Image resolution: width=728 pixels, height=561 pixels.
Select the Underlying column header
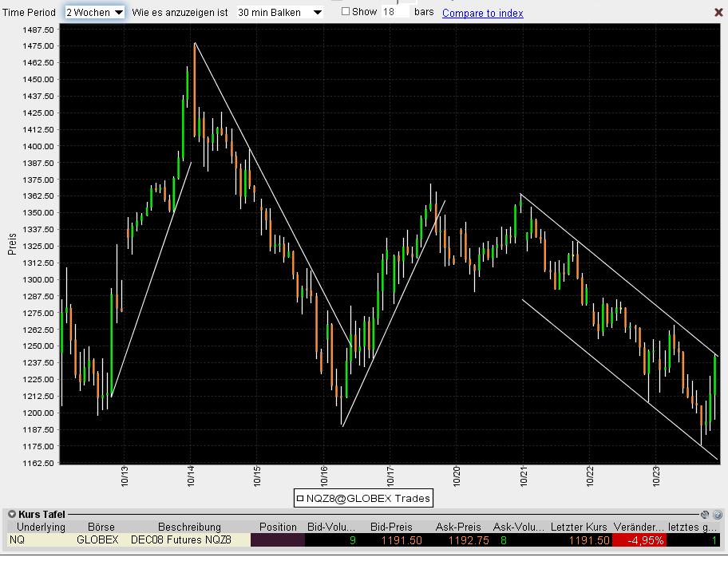click(x=41, y=527)
